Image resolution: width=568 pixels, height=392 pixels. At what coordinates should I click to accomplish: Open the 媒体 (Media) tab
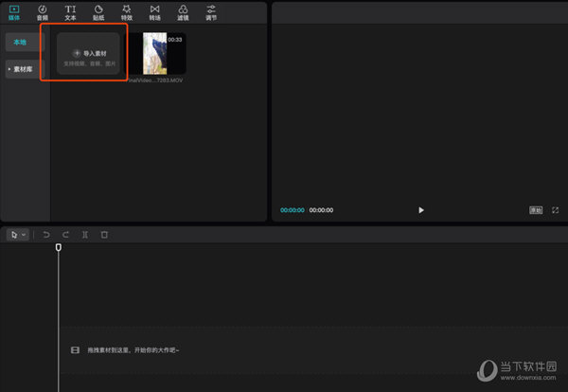(14, 11)
